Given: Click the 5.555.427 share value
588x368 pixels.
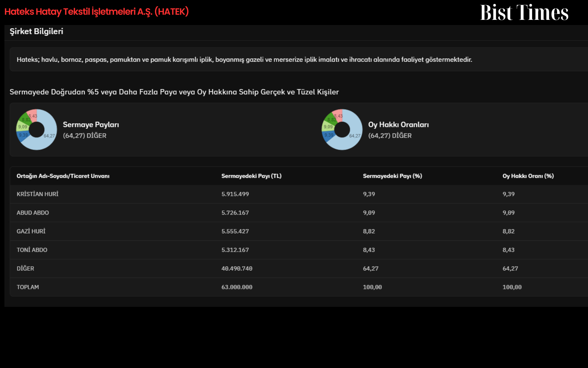Looking at the screenshot, I should pos(235,231).
